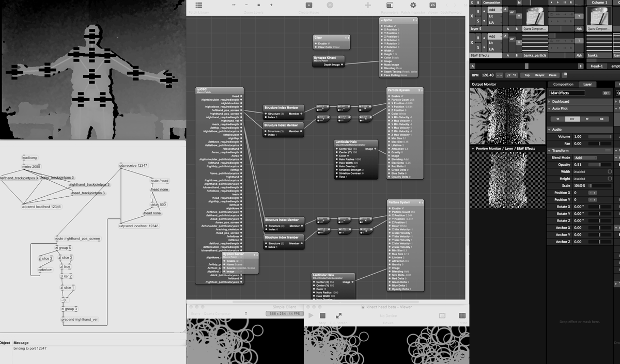Halve the BPM with the /2 button
The image size is (620, 364).
point(509,75)
